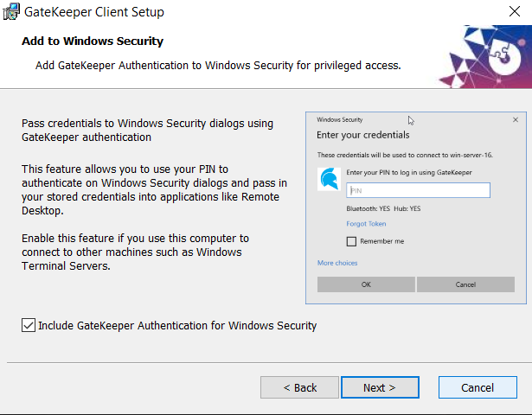Close the Windows Security preview with its X
Image resolution: width=532 pixels, height=415 pixels.
516,119
